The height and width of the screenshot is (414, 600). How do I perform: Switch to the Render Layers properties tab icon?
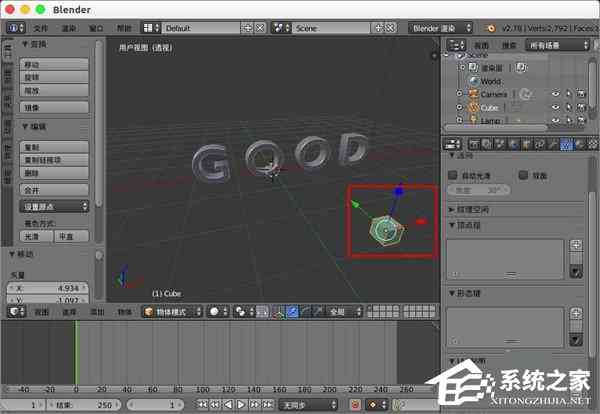[488, 144]
